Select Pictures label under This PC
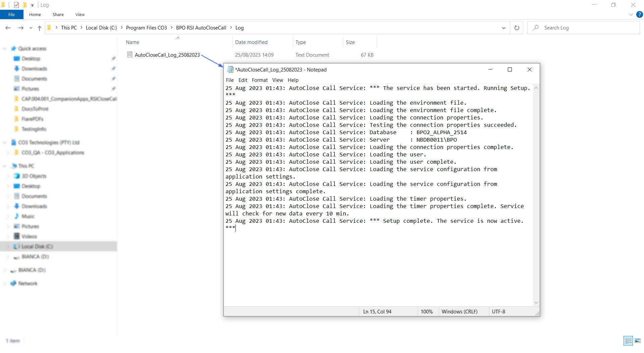 [x=30, y=226]
